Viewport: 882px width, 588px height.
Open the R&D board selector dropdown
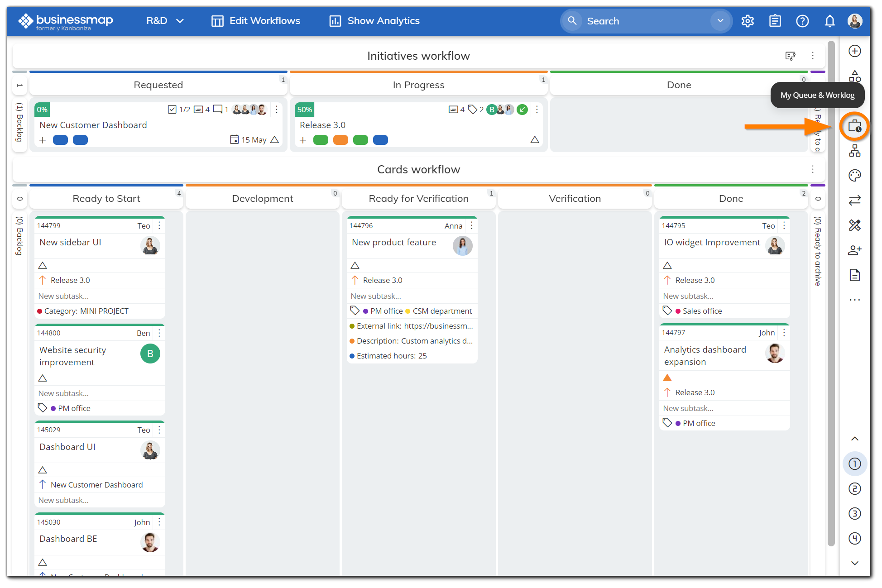tap(164, 21)
